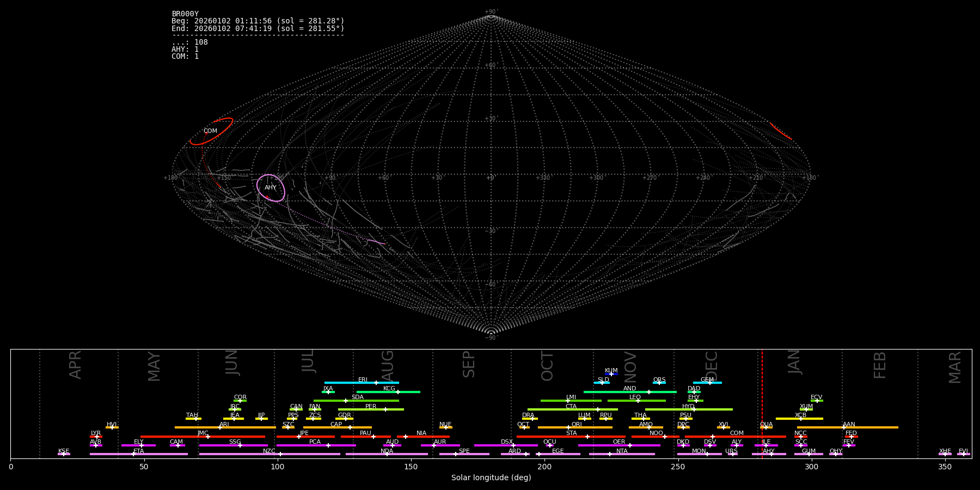Click the AAN shower label
The height and width of the screenshot is (490, 980).
(x=849, y=425)
